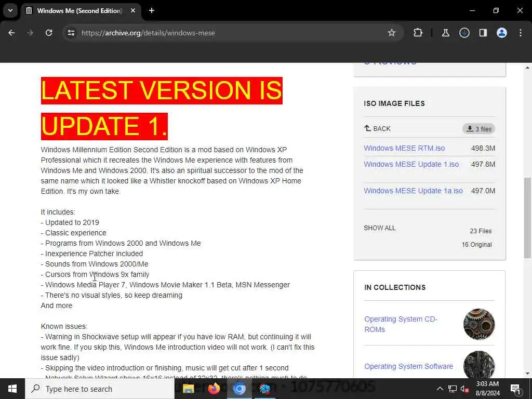
Task: Click the forward navigation arrow
Action: [x=30, y=33]
